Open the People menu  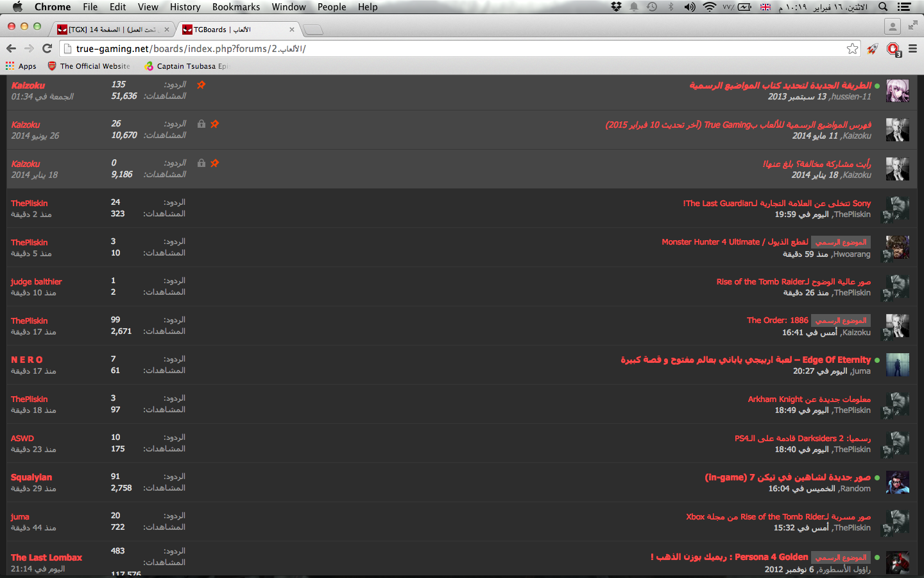pyautogui.click(x=332, y=7)
